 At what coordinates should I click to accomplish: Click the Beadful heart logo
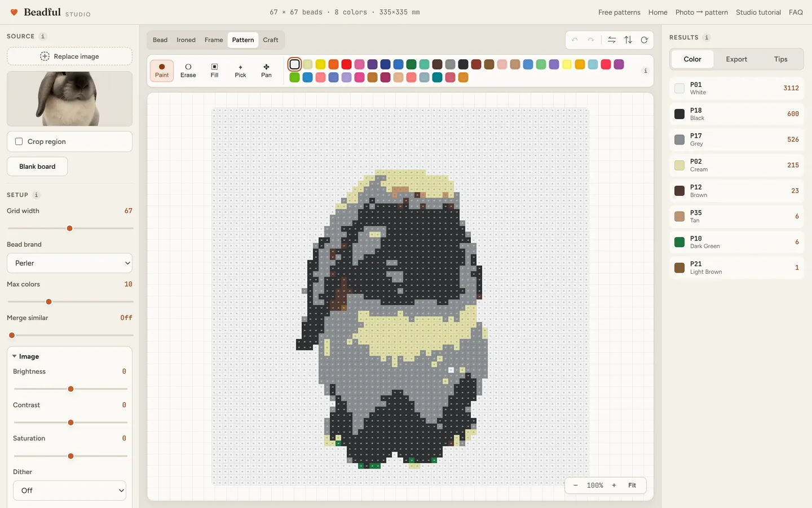click(15, 12)
